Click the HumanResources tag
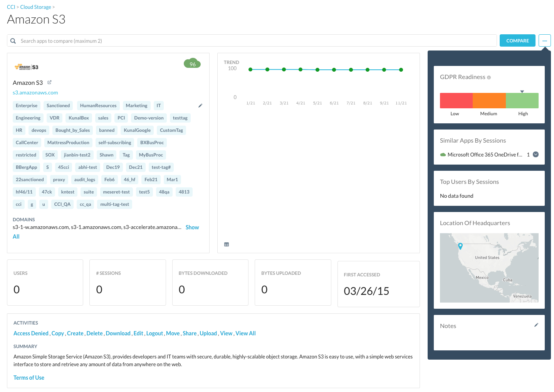This screenshot has width=554, height=392. 98,106
